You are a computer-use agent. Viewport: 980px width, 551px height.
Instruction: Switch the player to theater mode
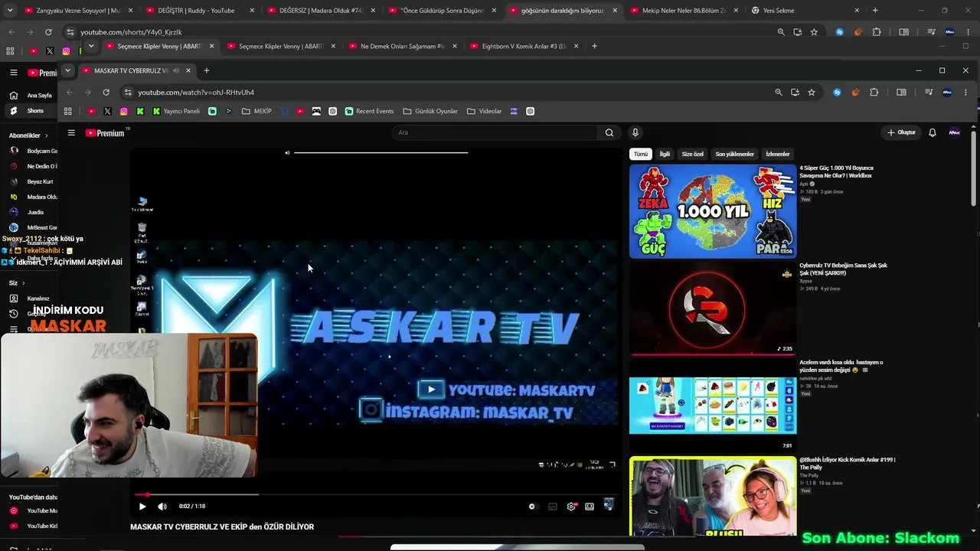[x=590, y=507]
